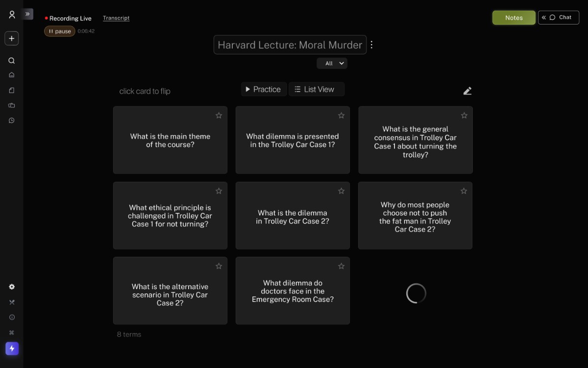This screenshot has height=368, width=588.
Task: Star the 'general consensus in Trolley Car Case 1' card
Action: [x=464, y=116]
